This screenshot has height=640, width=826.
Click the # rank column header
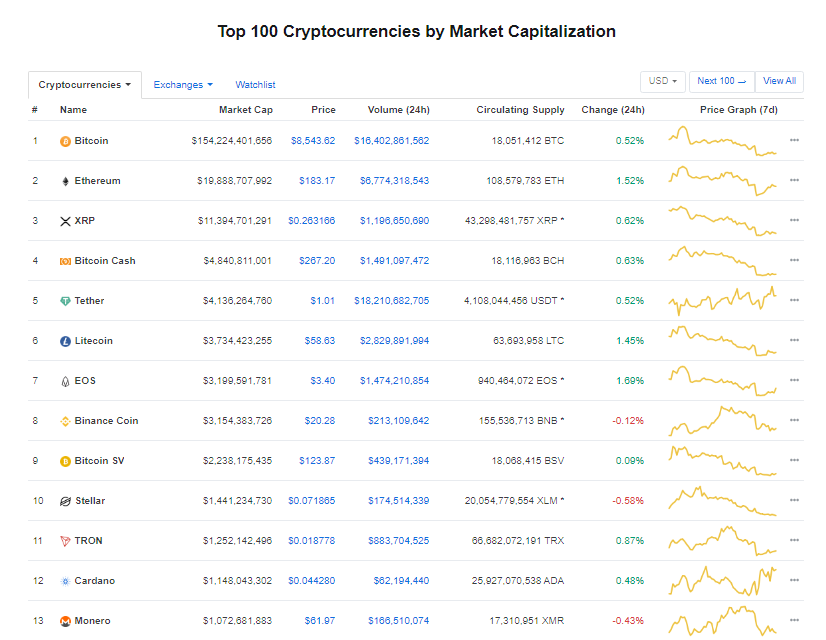(35, 110)
